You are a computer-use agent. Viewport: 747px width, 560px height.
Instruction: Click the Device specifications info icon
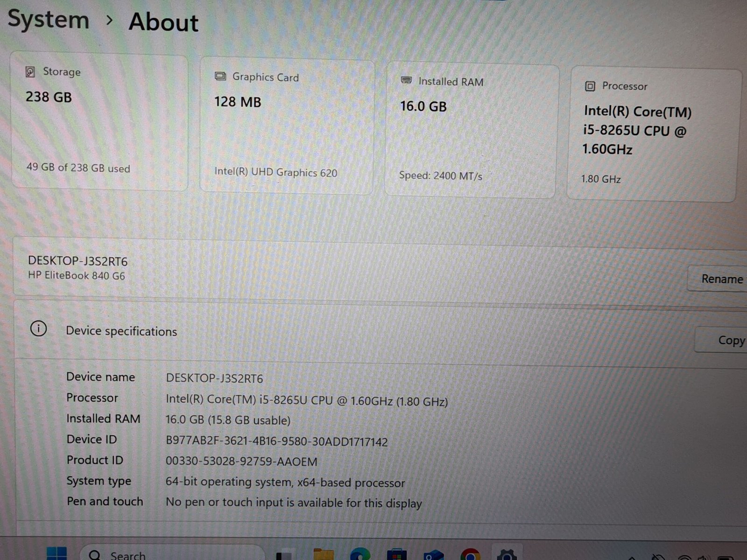pyautogui.click(x=38, y=329)
